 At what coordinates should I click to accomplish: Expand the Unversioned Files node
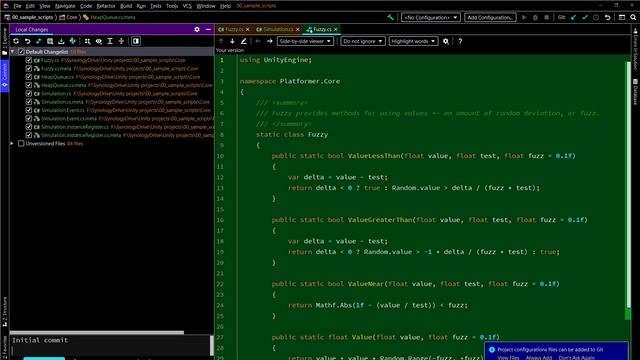pos(12,144)
